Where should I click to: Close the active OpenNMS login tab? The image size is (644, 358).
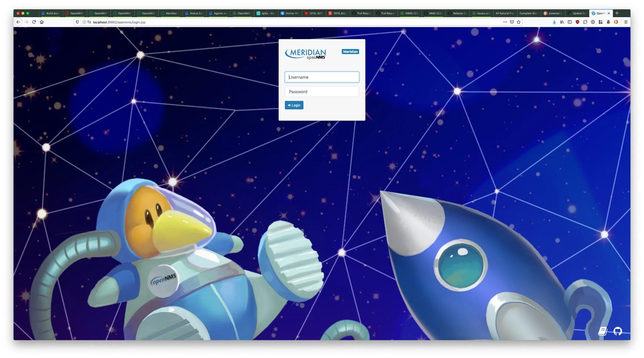(x=609, y=13)
